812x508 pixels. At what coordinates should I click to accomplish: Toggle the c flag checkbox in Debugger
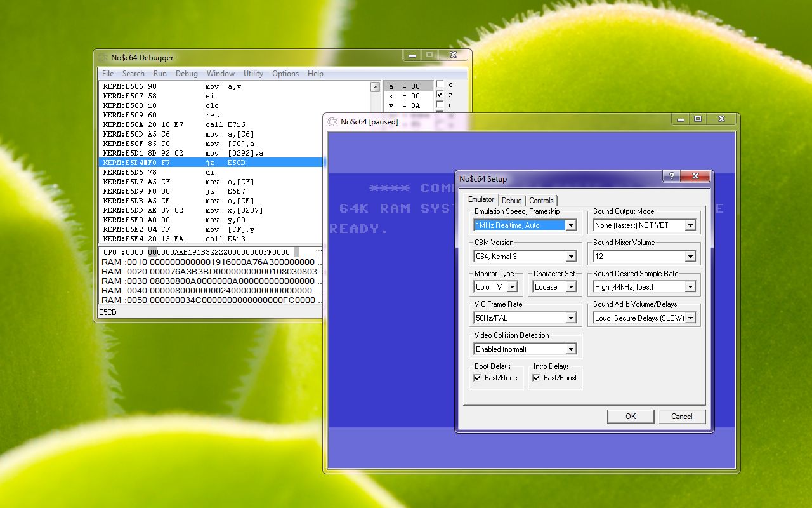coord(440,84)
